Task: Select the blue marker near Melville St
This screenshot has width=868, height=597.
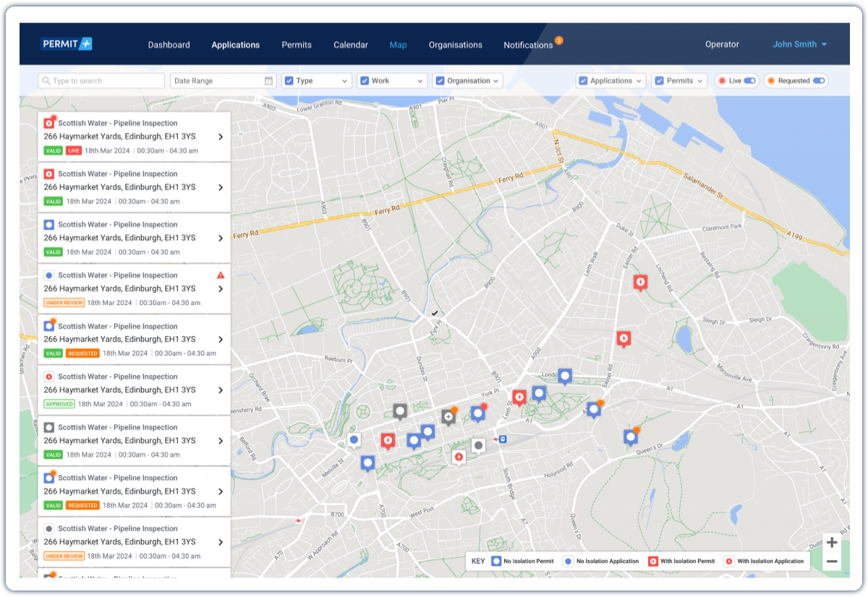Action: point(367,463)
